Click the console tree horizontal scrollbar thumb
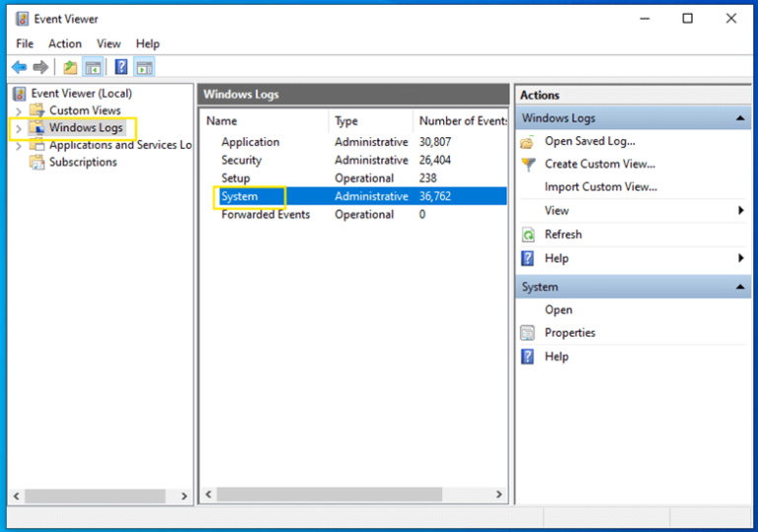 coord(95,495)
